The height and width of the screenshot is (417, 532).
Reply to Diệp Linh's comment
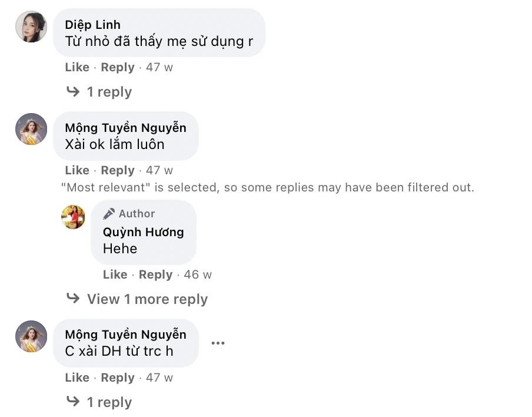click(x=118, y=67)
